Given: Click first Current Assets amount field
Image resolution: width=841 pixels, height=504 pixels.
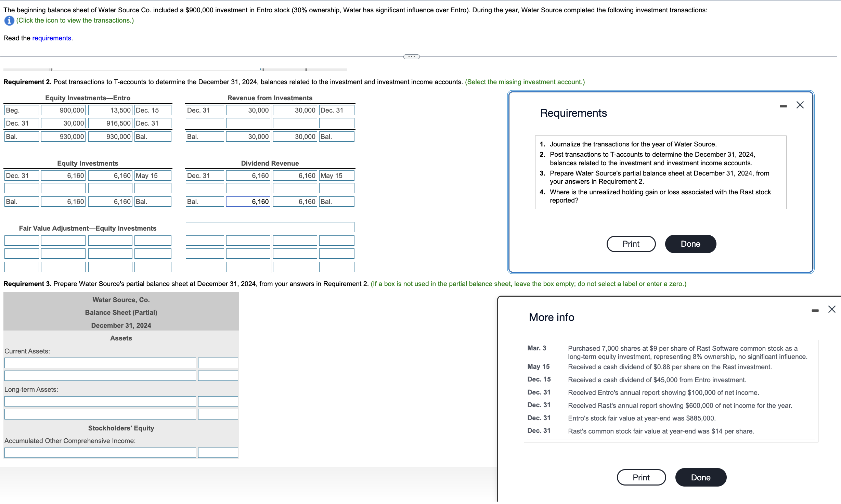Looking at the screenshot, I should coord(218,363).
